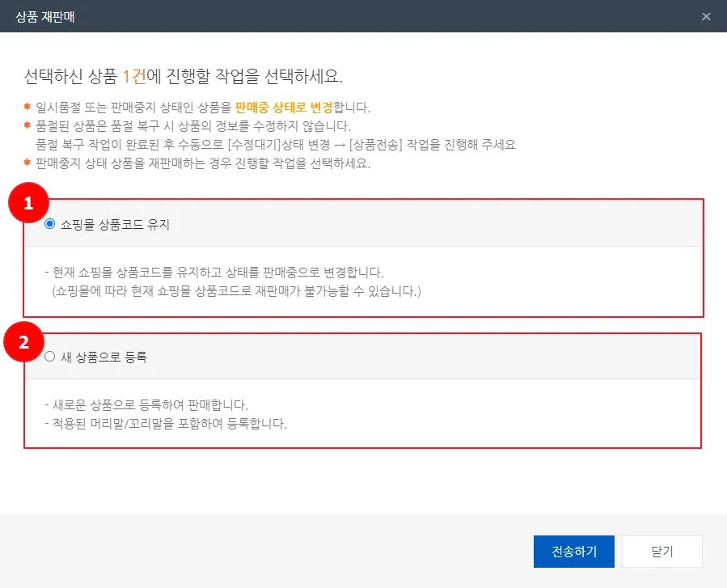Click the 새 상품으로 등록 label text
The height and width of the screenshot is (588, 727).
click(x=104, y=357)
